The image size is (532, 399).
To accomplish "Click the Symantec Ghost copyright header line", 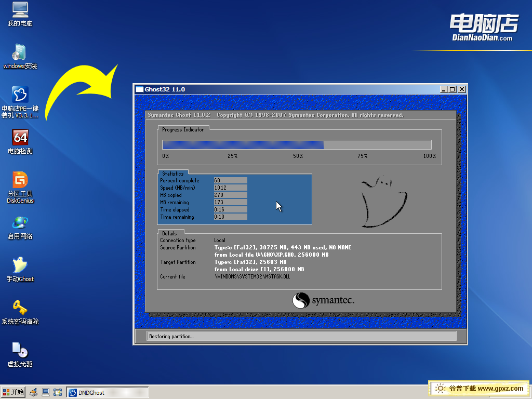I will click(x=275, y=115).
